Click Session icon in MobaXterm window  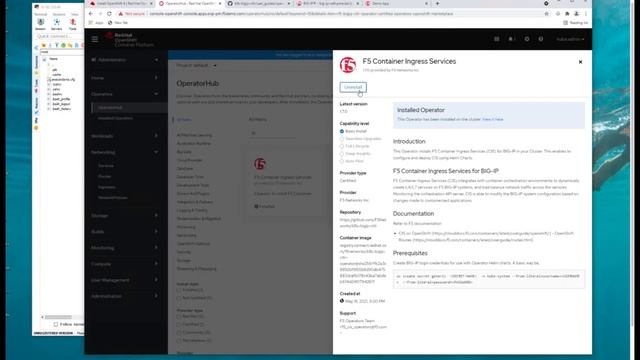40,24
